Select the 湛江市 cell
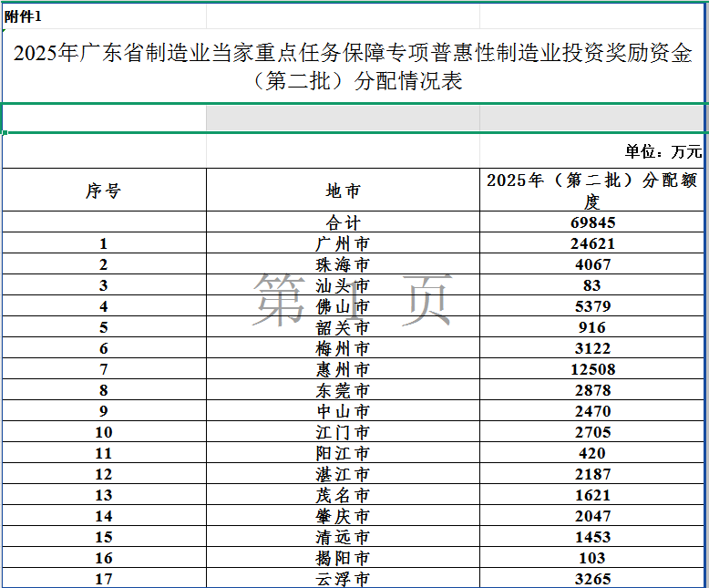 point(343,474)
